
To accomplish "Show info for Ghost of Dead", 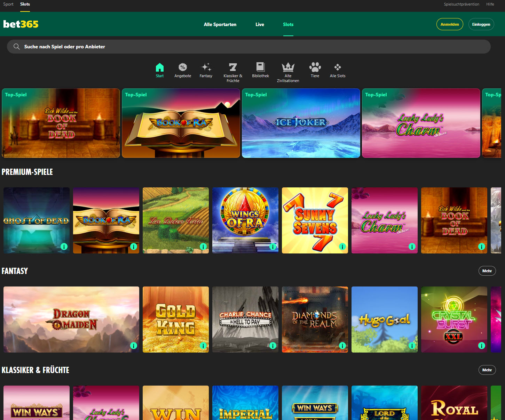I will pyautogui.click(x=64, y=247).
